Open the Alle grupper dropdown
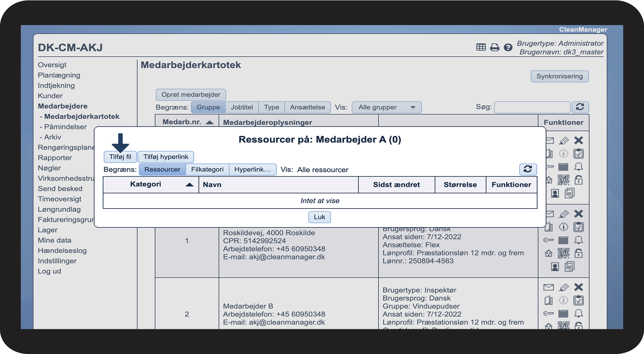 386,107
